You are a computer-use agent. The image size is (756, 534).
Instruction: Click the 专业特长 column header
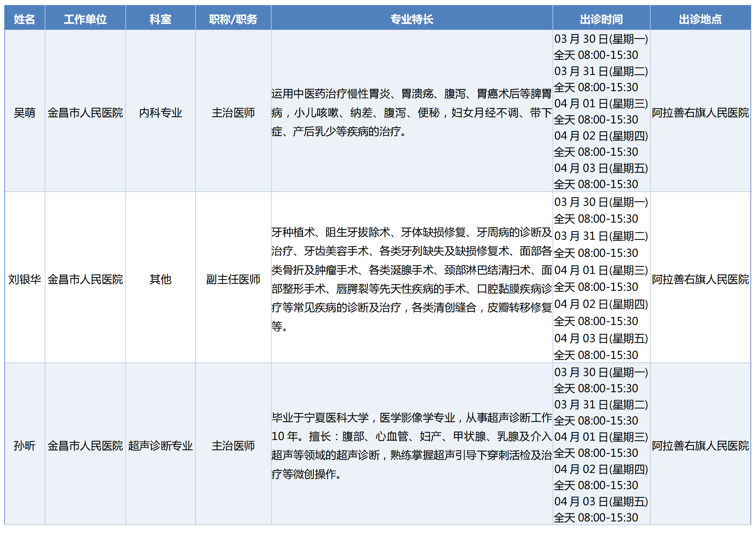pos(411,19)
